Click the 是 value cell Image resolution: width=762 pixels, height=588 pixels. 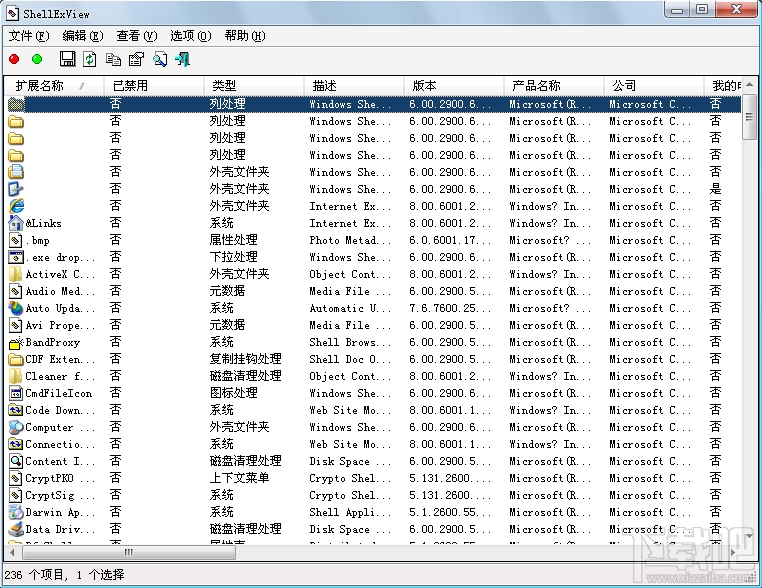[715, 189]
